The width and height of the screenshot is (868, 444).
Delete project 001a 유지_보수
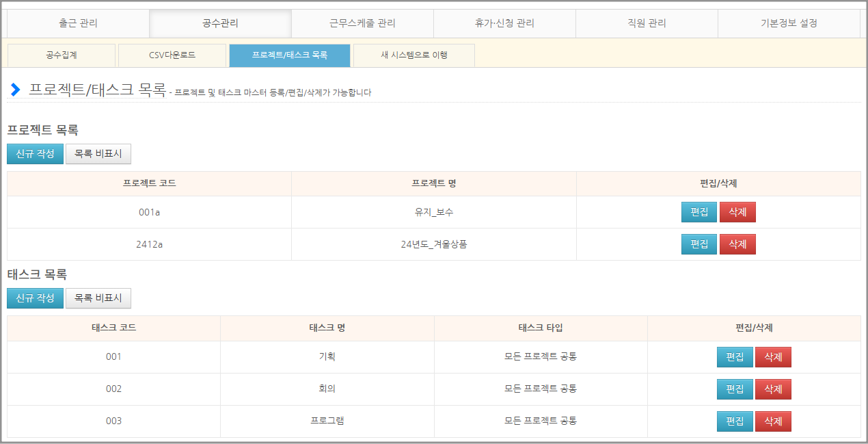[x=737, y=213]
